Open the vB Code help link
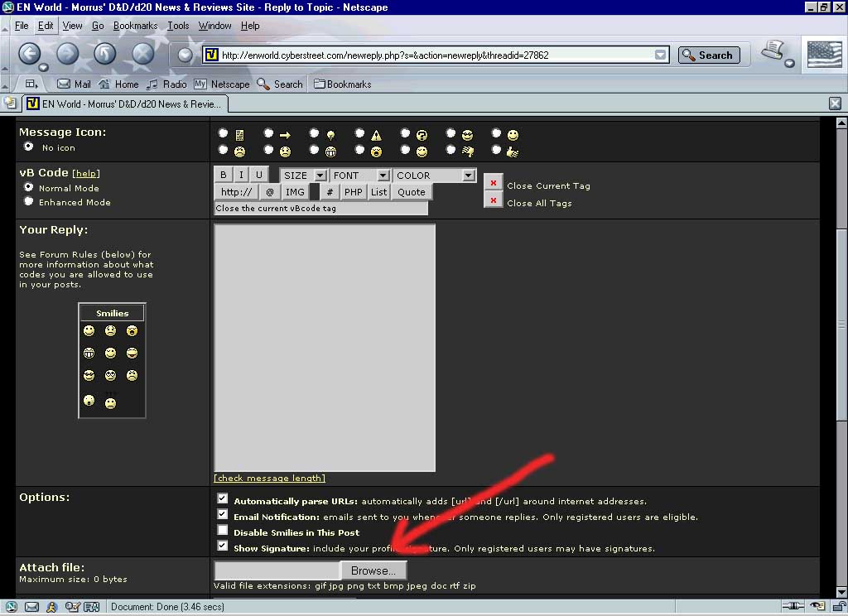The height and width of the screenshot is (616, 848). (x=86, y=173)
